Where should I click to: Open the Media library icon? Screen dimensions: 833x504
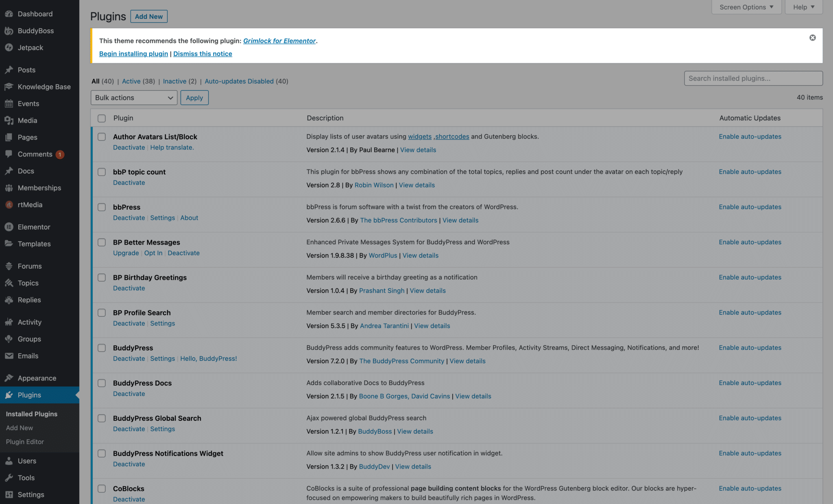(9, 120)
